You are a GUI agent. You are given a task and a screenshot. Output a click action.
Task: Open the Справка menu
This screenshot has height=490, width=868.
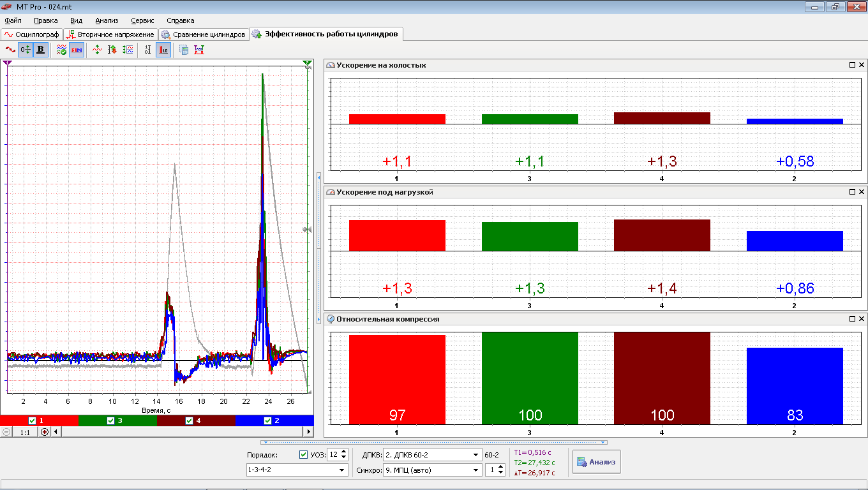180,20
